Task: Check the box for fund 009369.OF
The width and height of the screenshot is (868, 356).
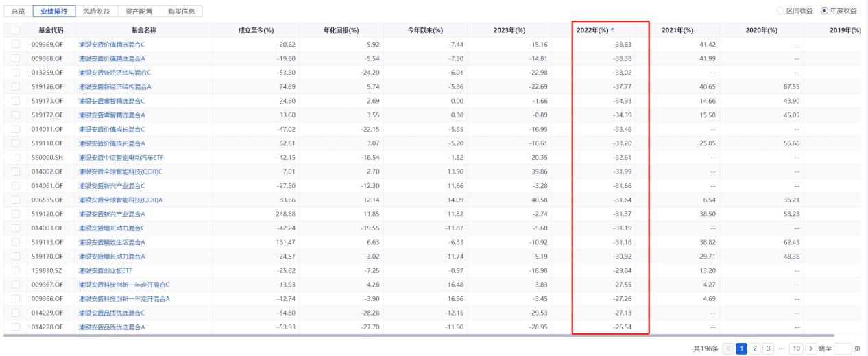Action: click(15, 45)
